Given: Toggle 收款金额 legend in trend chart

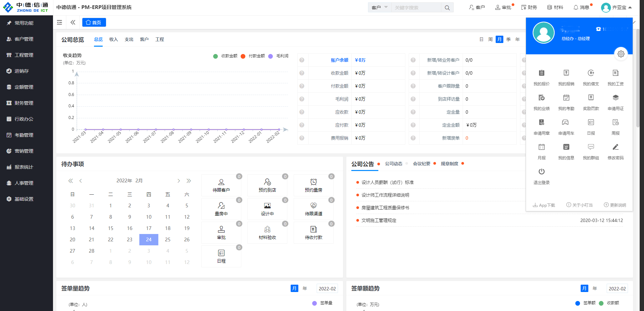Looking at the screenshot, I should (225, 56).
